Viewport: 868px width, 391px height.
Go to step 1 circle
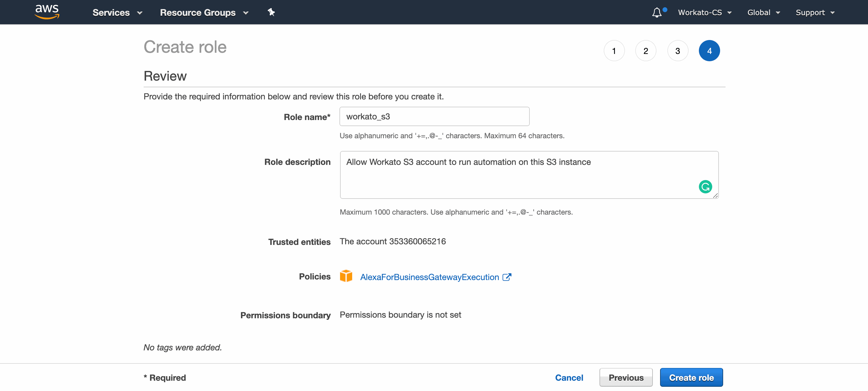[x=614, y=51]
